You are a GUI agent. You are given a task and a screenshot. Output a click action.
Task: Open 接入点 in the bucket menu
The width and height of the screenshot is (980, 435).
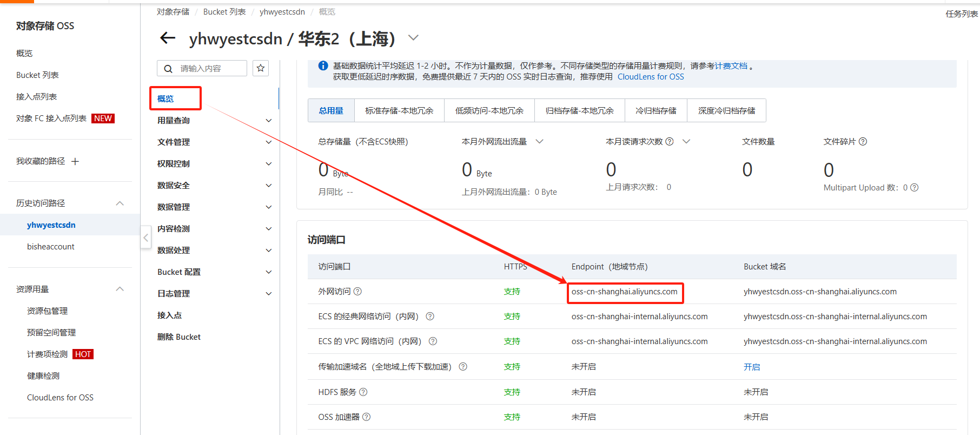click(169, 315)
